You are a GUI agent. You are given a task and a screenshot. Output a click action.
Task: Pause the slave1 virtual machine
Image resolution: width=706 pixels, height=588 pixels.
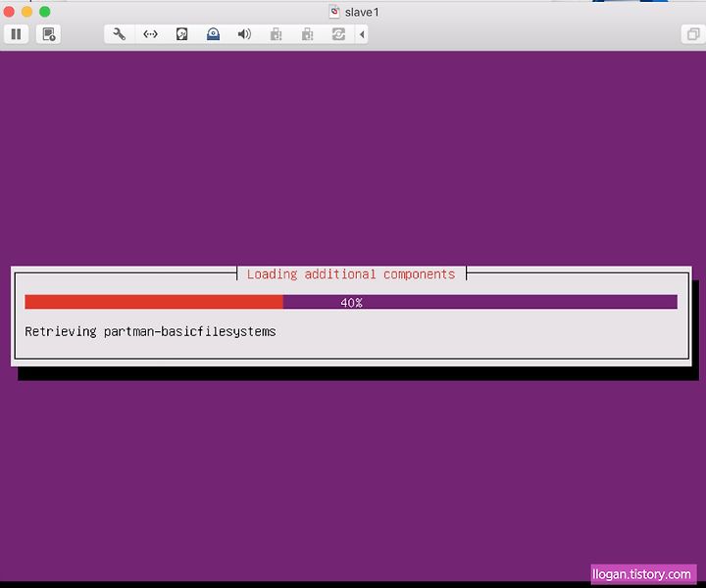pyautogui.click(x=17, y=34)
